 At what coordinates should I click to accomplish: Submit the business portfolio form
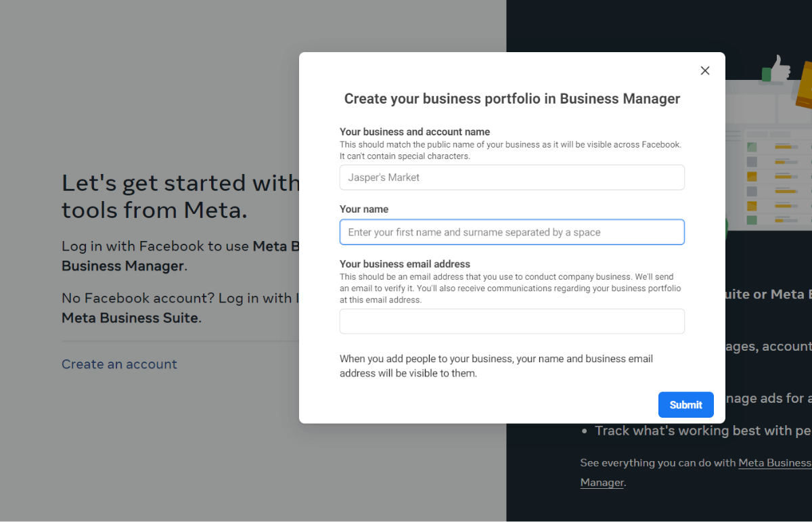[686, 405]
